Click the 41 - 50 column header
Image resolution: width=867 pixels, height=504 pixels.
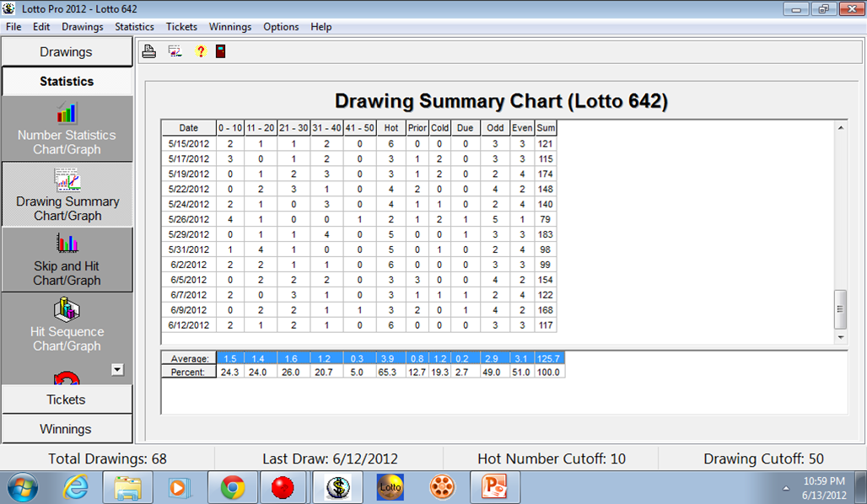tap(360, 127)
